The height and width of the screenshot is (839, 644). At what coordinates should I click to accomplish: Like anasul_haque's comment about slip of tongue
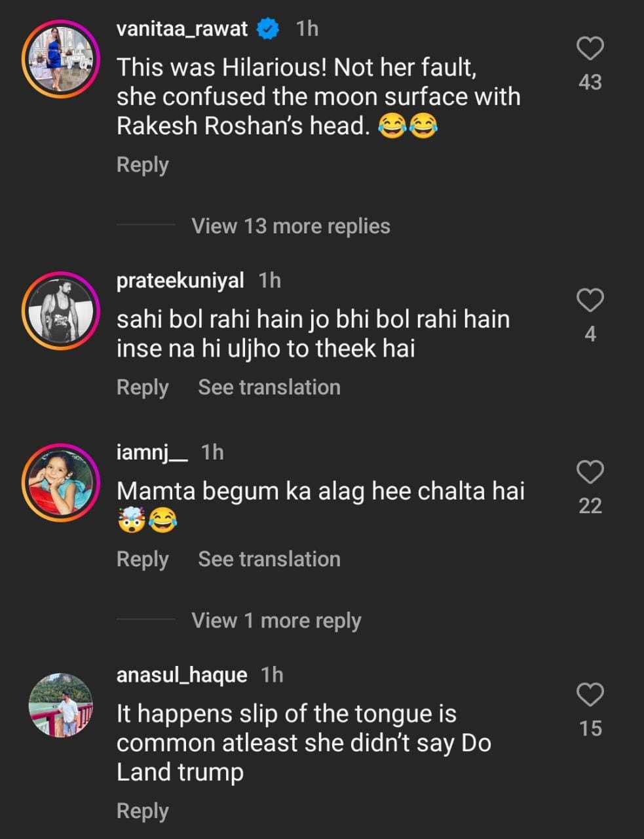(x=590, y=695)
